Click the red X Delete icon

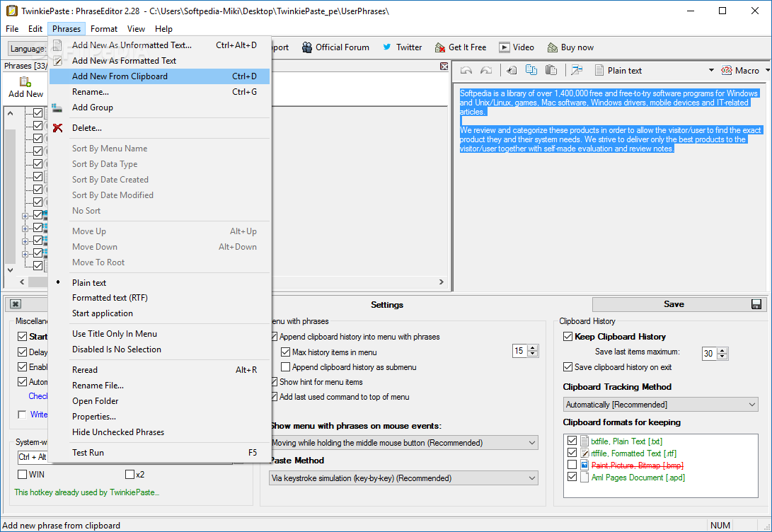coord(57,128)
